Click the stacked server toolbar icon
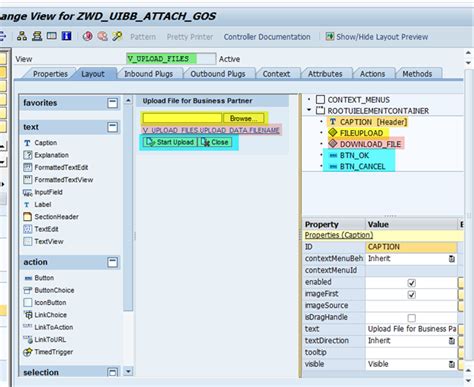474x387 pixels. [37, 36]
